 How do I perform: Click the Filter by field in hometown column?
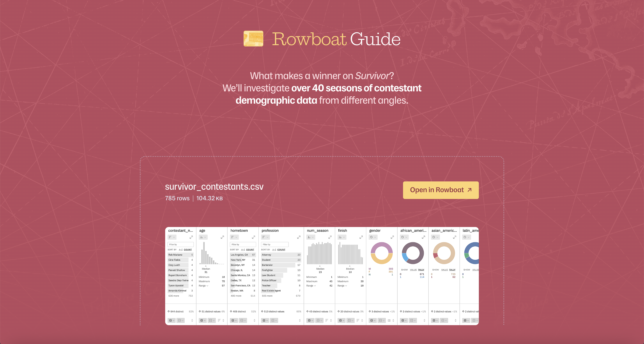tap(243, 244)
